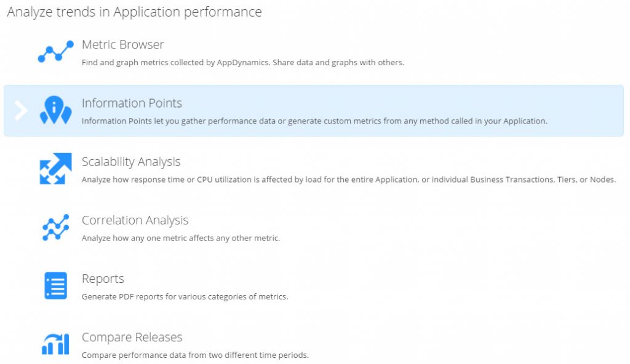Click the highlighted Information Points row
This screenshot has width=630, height=364.
[315, 111]
